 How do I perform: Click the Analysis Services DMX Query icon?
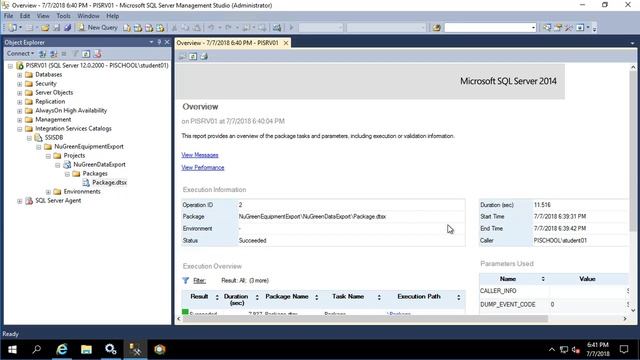(149, 28)
